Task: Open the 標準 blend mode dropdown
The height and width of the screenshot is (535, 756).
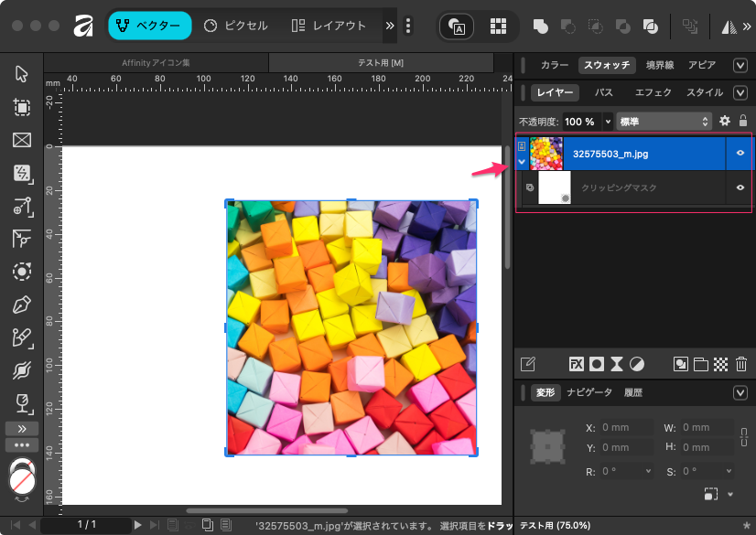Action: pyautogui.click(x=664, y=121)
